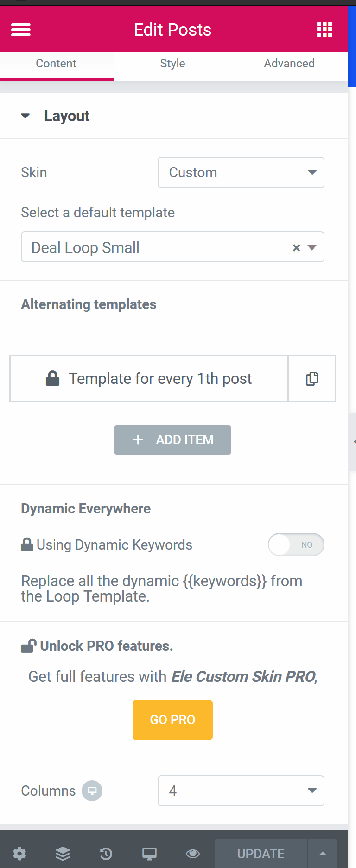This screenshot has width=356, height=868.
Task: Open the widgets panel via the grid icon
Action: coord(324,29)
